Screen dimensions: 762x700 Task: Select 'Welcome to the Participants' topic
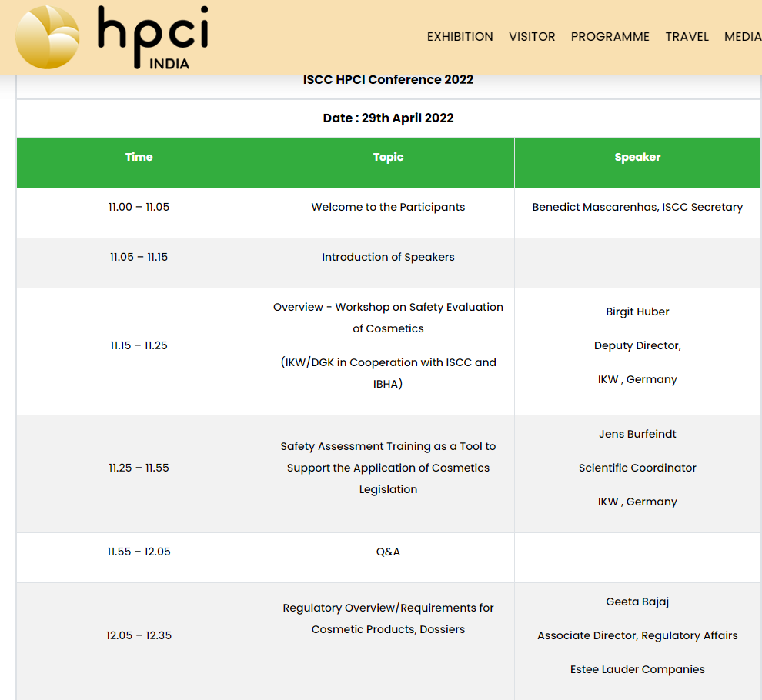(388, 207)
